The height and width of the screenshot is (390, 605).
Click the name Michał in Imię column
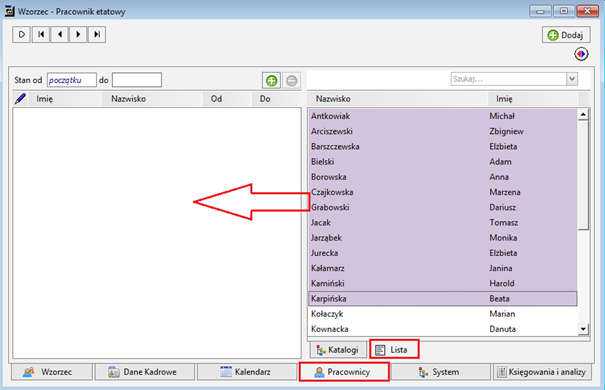pyautogui.click(x=502, y=116)
